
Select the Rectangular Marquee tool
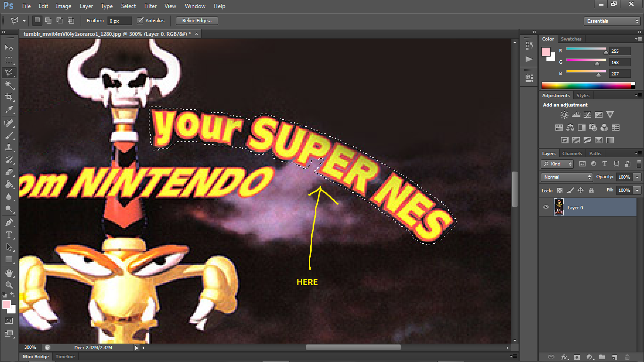coord(9,60)
